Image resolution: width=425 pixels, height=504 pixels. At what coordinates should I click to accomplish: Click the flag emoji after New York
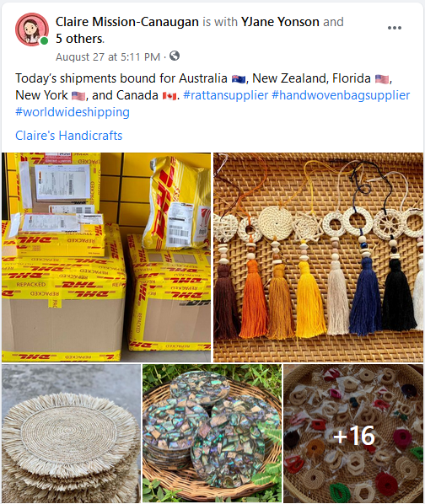(x=78, y=96)
